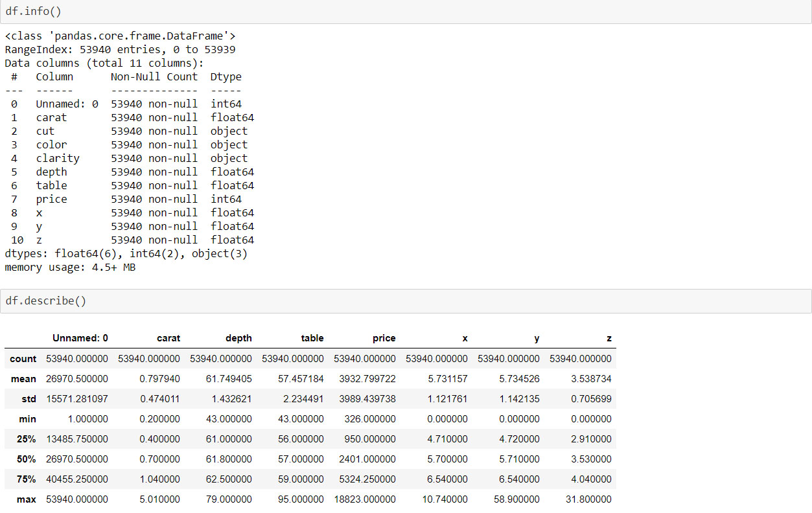Image resolution: width=812 pixels, height=513 pixels.
Task: Click "clarity" column name in info output
Action: [58, 158]
